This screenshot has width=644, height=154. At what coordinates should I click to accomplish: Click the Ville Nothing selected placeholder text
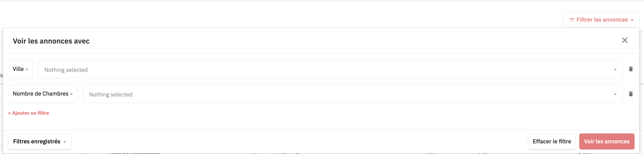pyautogui.click(x=66, y=70)
